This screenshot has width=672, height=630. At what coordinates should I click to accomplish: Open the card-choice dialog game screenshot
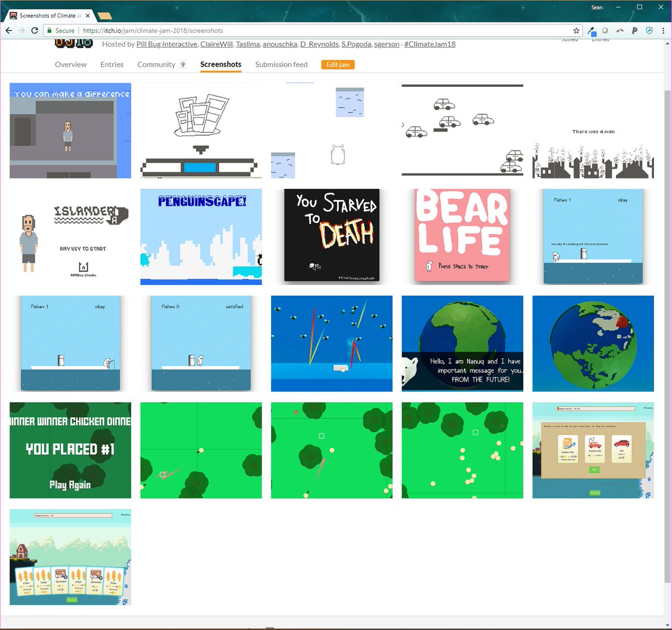593,450
